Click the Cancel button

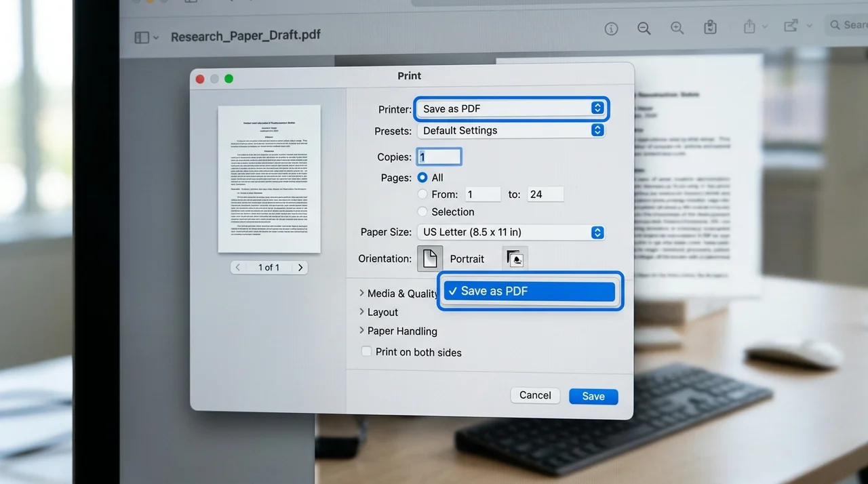pos(535,395)
